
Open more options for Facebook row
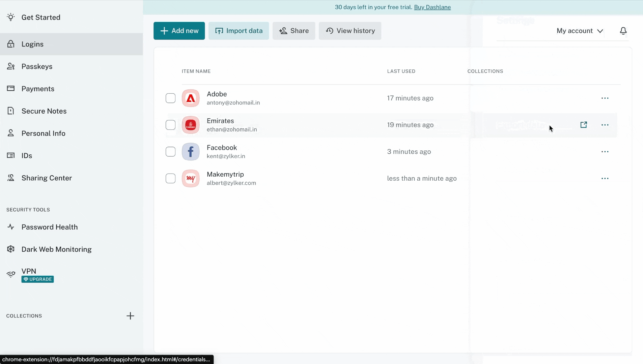click(x=605, y=152)
